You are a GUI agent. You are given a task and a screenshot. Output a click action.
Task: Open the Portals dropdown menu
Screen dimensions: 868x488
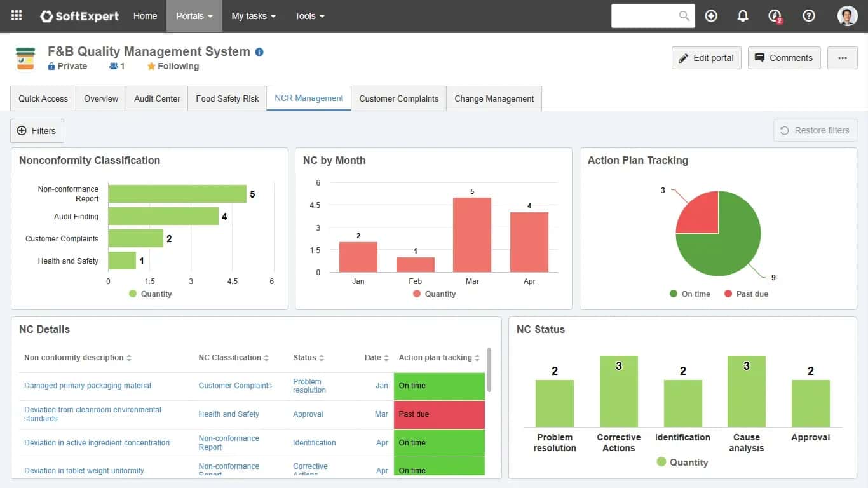click(194, 16)
